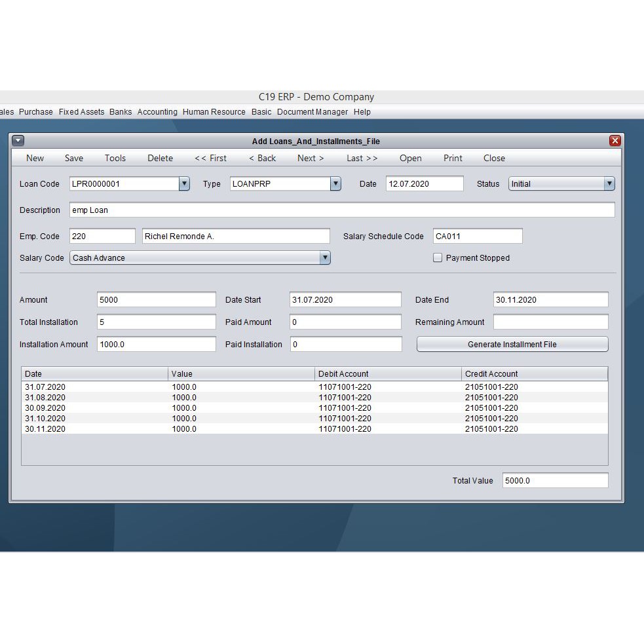Jump to the Last record
The image size is (644, 644).
(x=362, y=158)
